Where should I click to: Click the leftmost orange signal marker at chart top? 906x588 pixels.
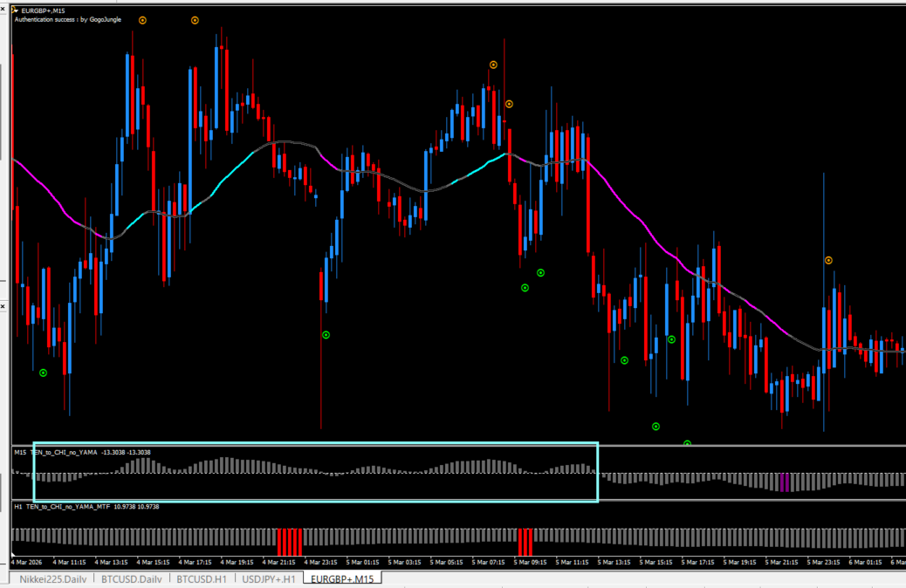pos(143,19)
